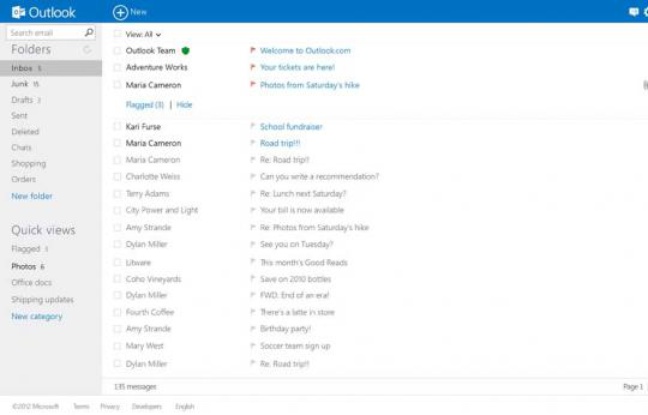Flag FWD: End of an era message
The width and height of the screenshot is (648, 415).
(253, 295)
